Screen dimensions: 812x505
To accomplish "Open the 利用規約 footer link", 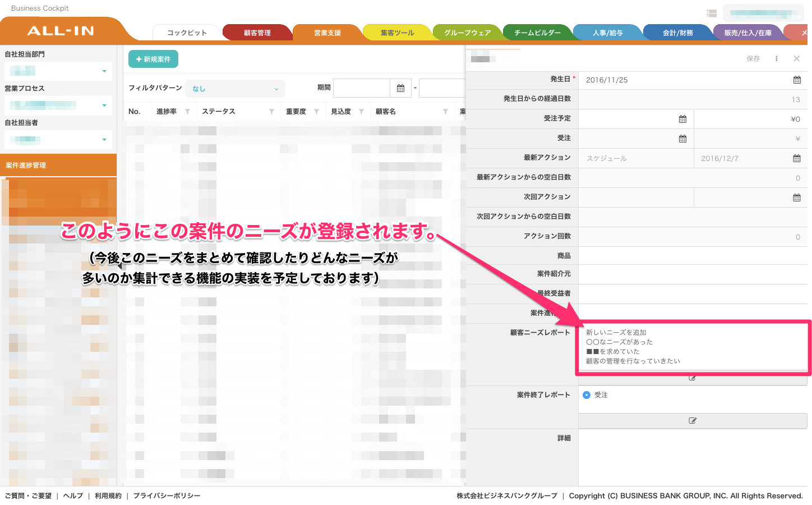I will coord(108,496).
